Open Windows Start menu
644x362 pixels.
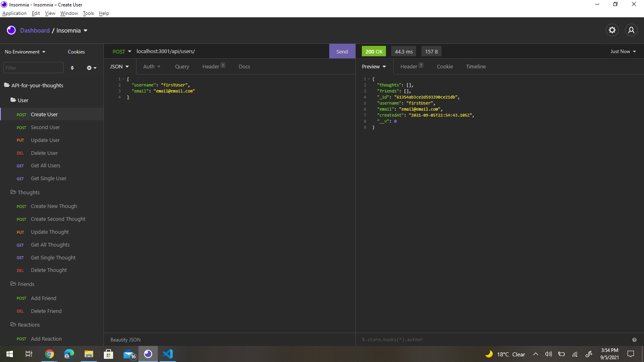pyautogui.click(x=10, y=354)
